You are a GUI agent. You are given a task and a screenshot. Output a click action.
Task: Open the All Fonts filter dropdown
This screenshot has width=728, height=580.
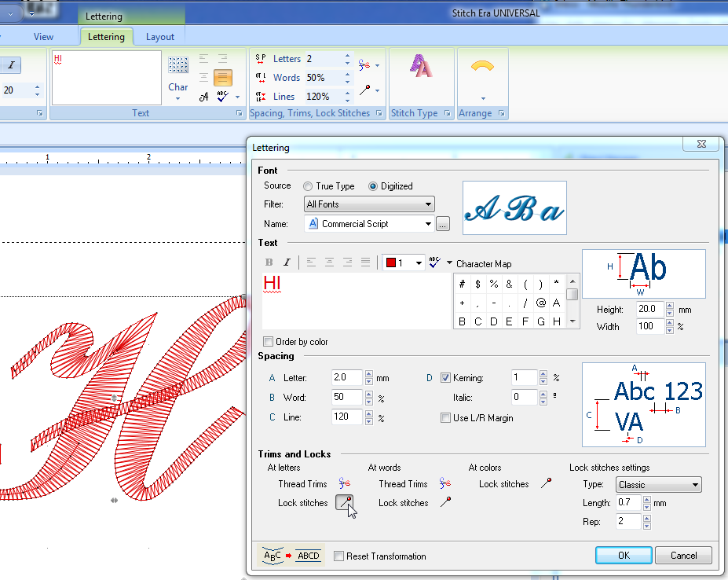(369, 204)
